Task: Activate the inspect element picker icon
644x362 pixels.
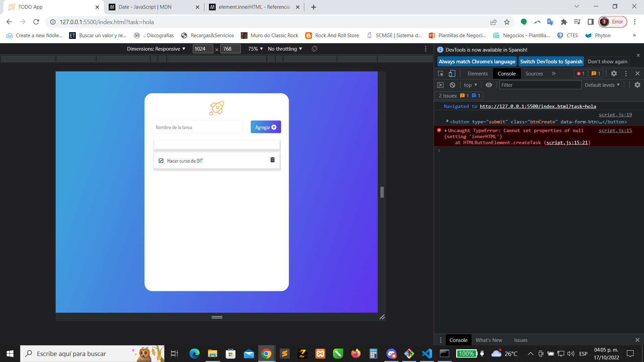Action: pyautogui.click(x=441, y=74)
